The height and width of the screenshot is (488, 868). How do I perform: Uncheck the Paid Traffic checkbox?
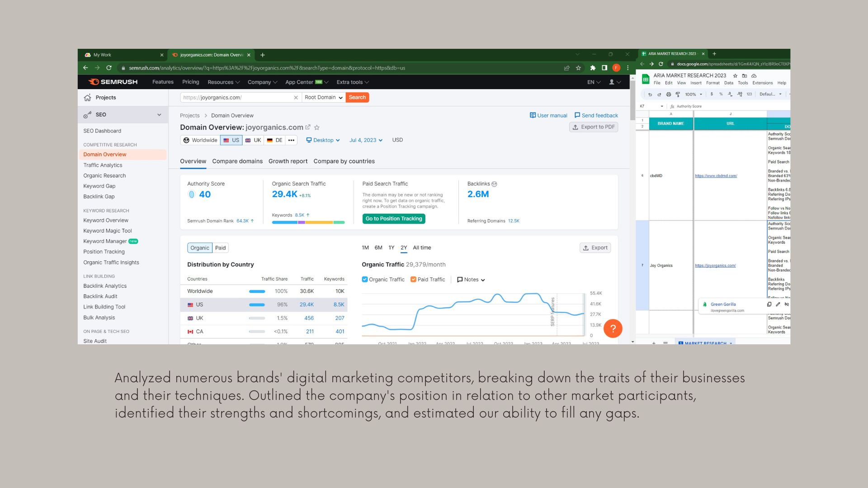pos(413,280)
